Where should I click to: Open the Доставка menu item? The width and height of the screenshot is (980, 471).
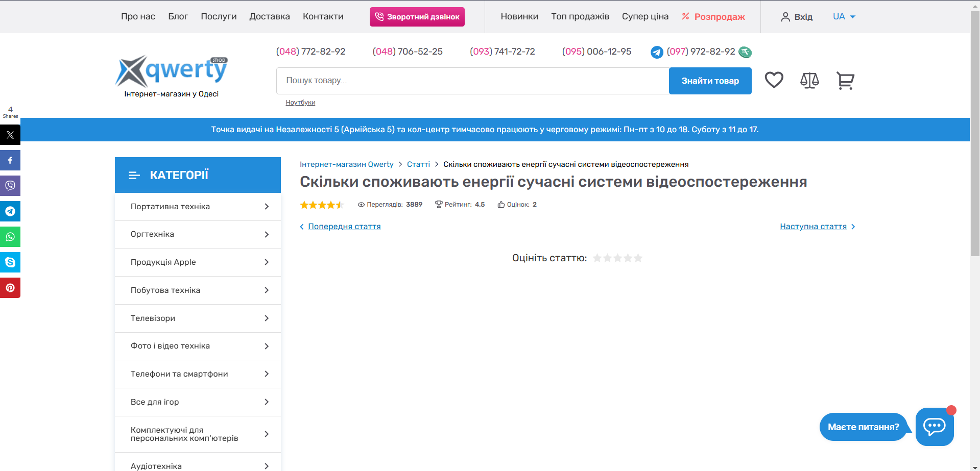[x=270, y=16]
